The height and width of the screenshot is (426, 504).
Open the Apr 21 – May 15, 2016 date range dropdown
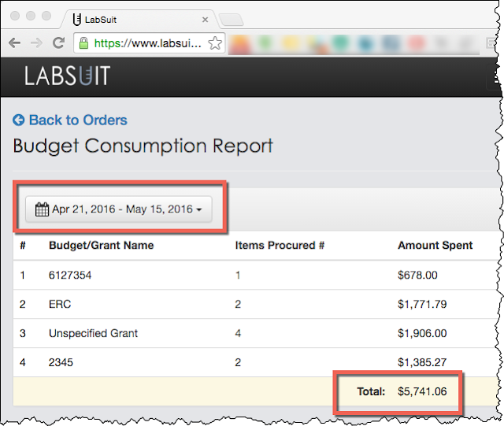(x=119, y=209)
